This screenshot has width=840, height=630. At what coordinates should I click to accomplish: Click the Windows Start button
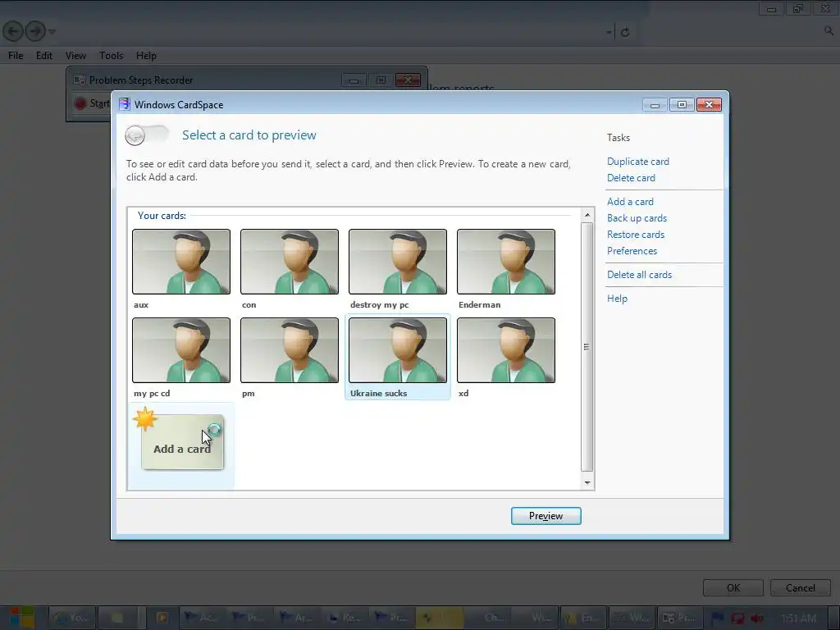tap(21, 618)
